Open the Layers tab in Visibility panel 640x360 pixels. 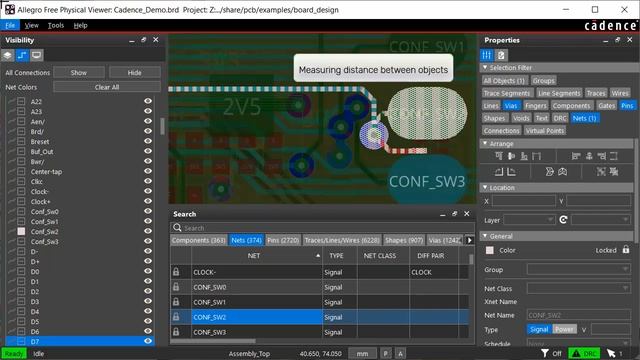click(7, 55)
